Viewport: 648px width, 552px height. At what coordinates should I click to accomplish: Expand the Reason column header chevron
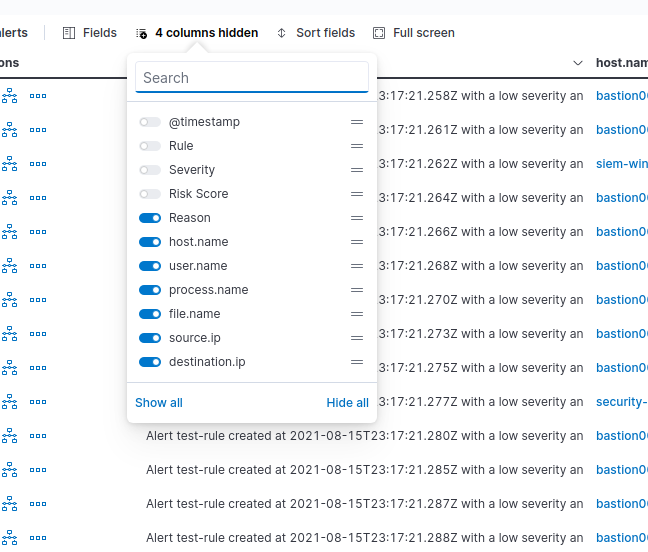[578, 63]
